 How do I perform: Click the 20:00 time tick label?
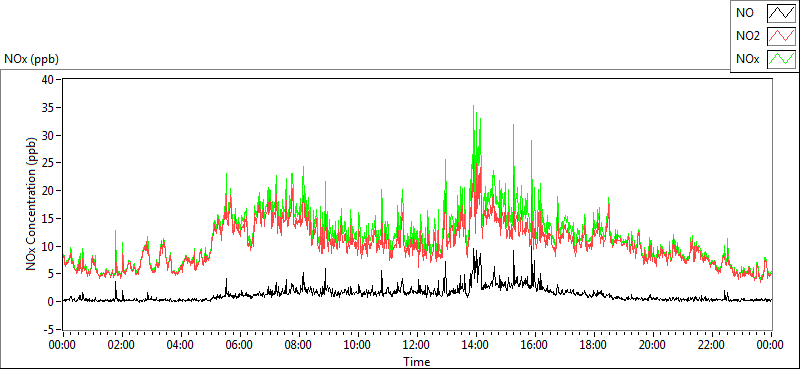pyautogui.click(x=653, y=346)
